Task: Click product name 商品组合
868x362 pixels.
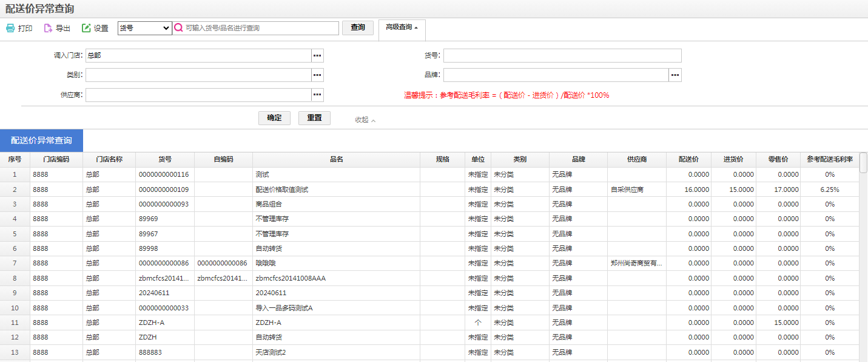Action: [269, 204]
